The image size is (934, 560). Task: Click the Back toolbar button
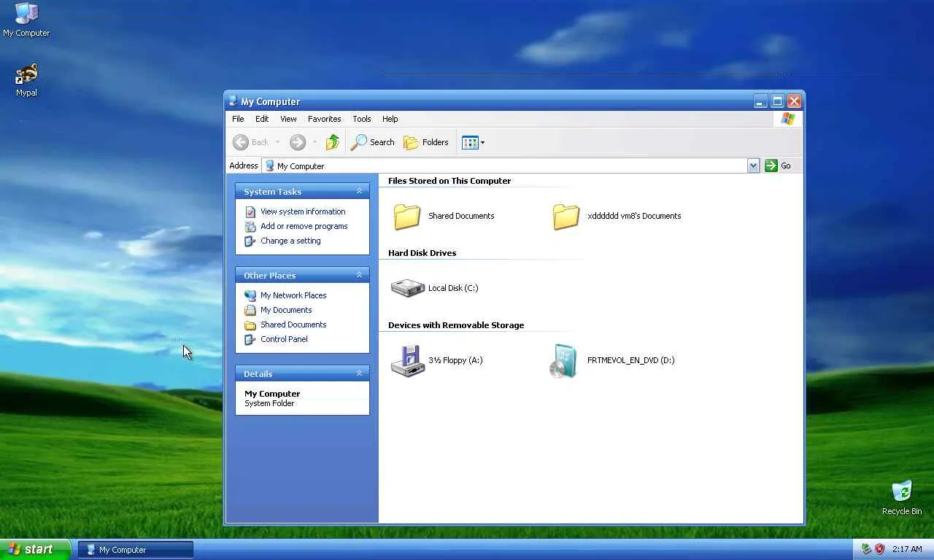251,142
